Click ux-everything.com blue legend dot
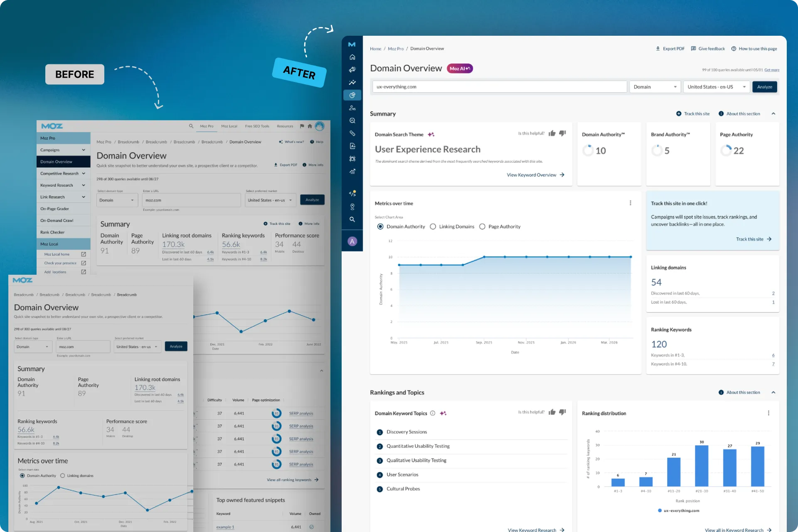Screen dimensions: 798x532 click(660, 510)
